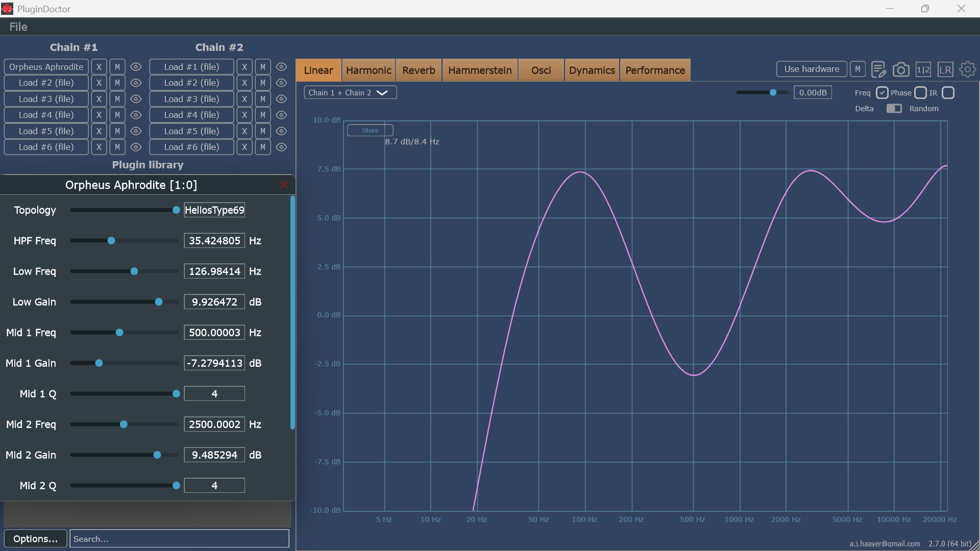The height and width of the screenshot is (551, 980).
Task: Switch the Delta/Random toggle
Action: [894, 109]
